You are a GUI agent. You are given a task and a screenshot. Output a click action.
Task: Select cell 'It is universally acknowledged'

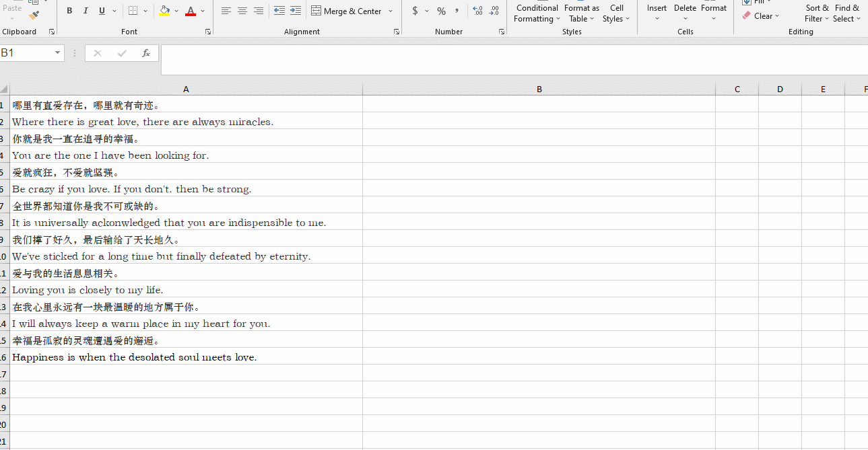(x=186, y=222)
